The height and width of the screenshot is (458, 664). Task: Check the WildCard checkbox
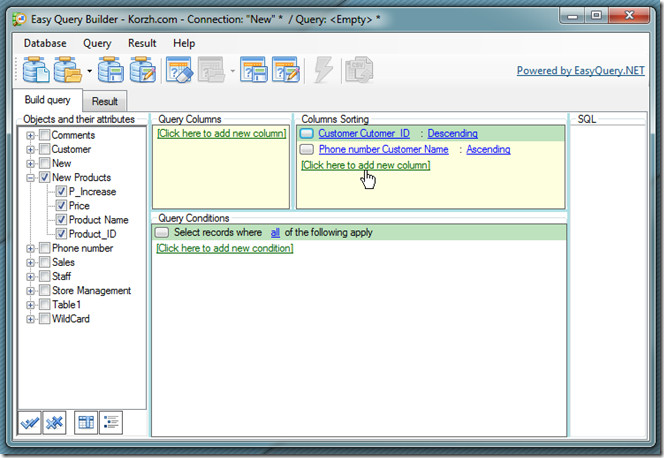[44, 319]
